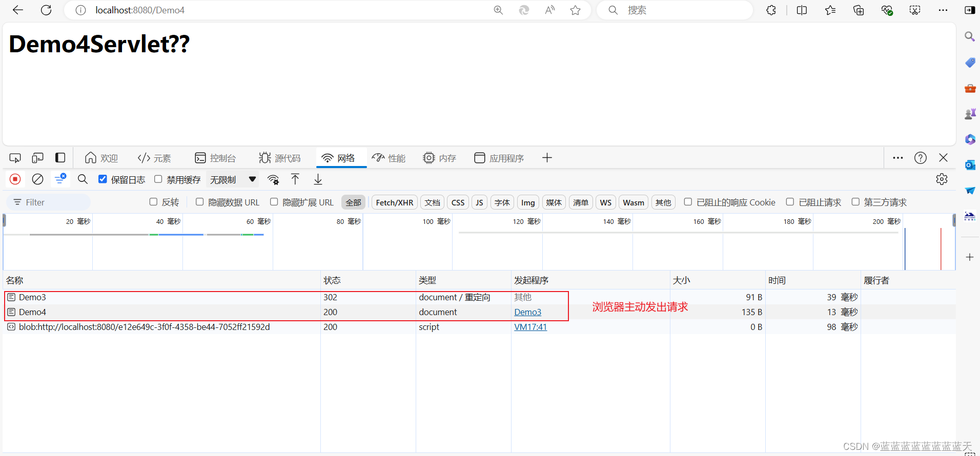Open browser settings and more menu
The image size is (980, 456).
pos(943,10)
